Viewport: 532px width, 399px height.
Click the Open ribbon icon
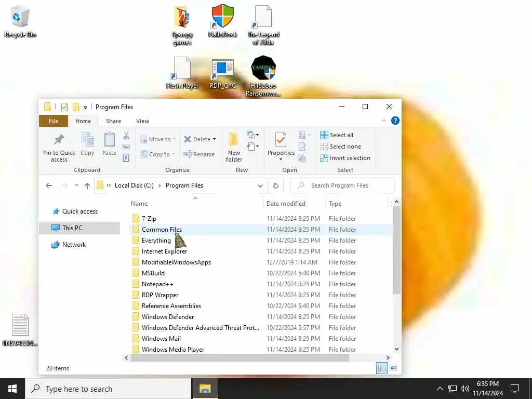click(x=304, y=135)
